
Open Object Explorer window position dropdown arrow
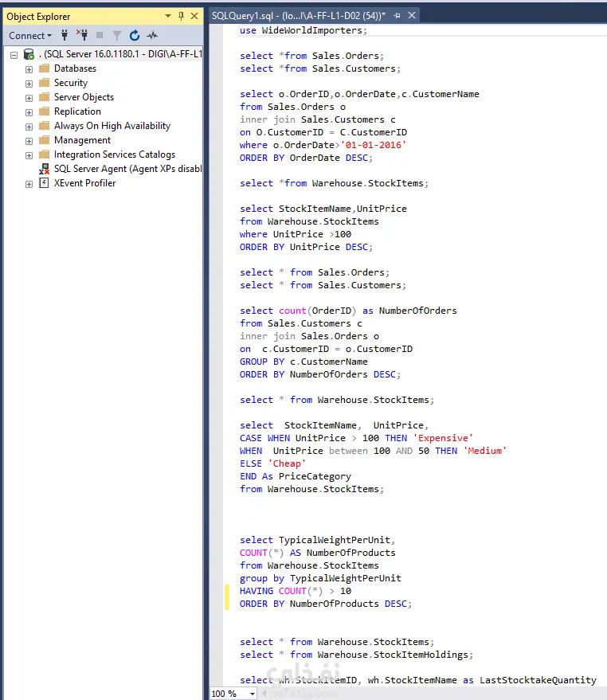point(168,16)
